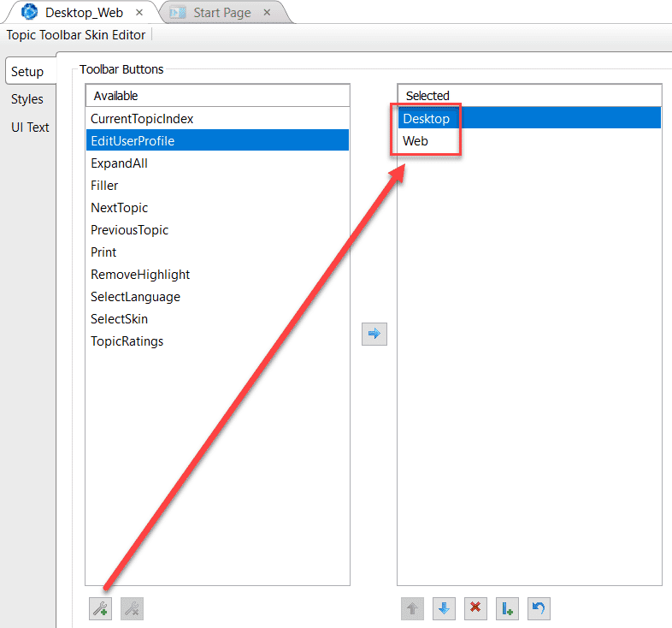This screenshot has width=672, height=628.
Task: Select NextTopic in Available list
Action: 218,208
